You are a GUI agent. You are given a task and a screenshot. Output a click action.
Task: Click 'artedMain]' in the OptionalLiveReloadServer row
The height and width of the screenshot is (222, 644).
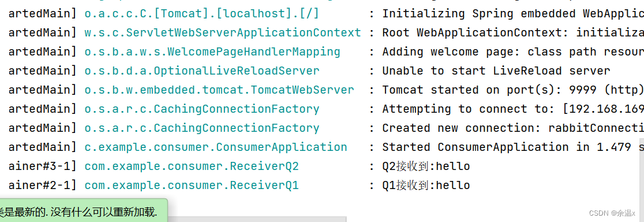[42, 71]
